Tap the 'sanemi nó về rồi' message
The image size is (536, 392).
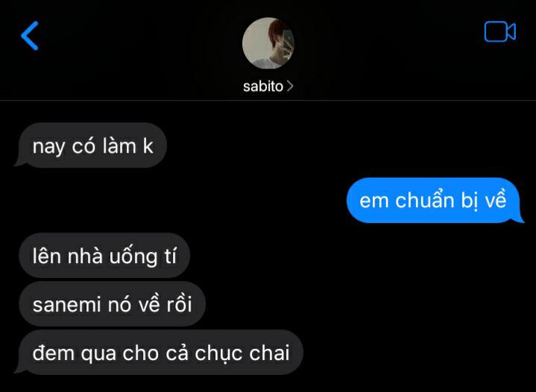click(112, 304)
